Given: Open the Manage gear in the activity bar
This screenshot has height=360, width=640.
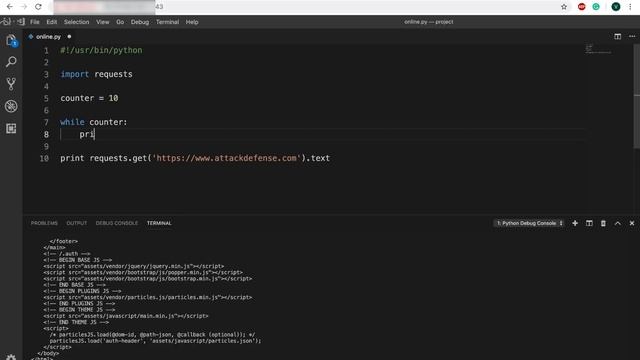Looking at the screenshot, I should pyautogui.click(x=11, y=357).
